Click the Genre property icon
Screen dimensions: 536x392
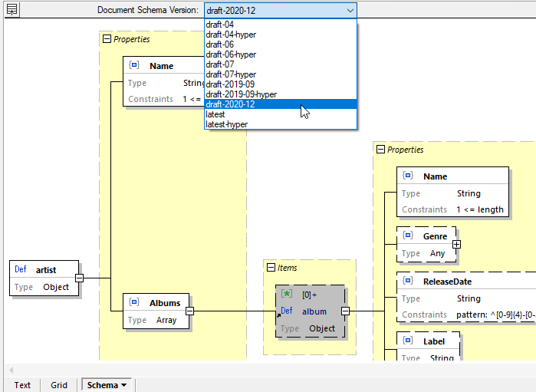coord(407,236)
